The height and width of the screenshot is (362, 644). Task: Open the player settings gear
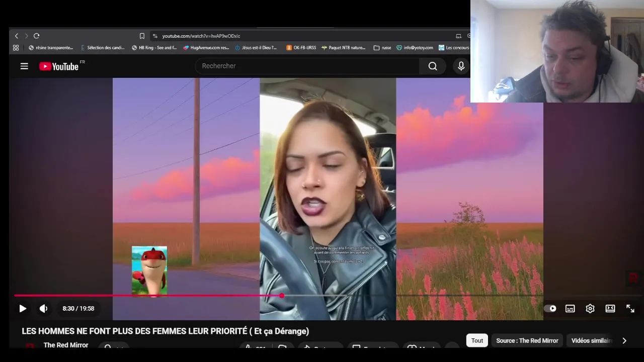[590, 309]
